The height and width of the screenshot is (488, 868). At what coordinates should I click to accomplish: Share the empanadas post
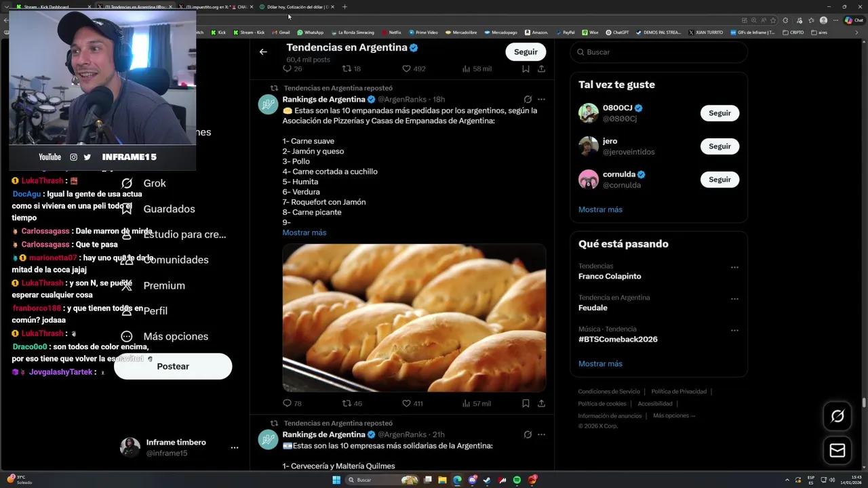click(x=541, y=403)
